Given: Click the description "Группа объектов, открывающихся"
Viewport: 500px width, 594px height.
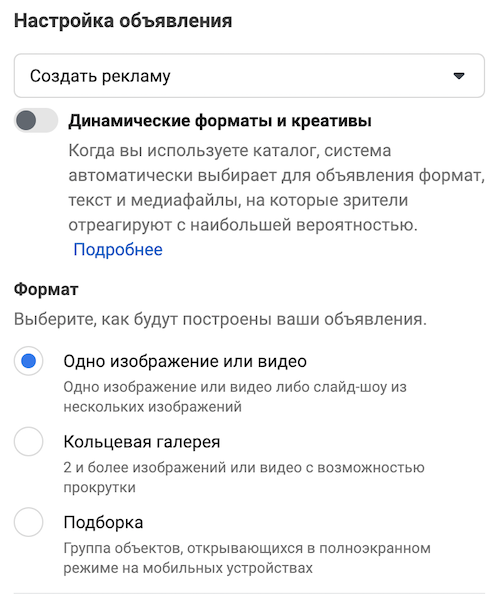Looking at the screenshot, I should click(247, 558).
